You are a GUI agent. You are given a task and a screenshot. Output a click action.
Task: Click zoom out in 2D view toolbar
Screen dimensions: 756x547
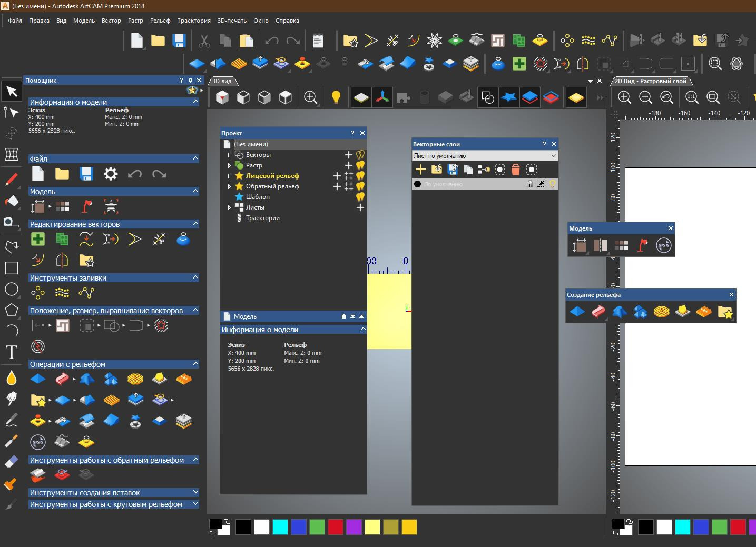coord(645,97)
